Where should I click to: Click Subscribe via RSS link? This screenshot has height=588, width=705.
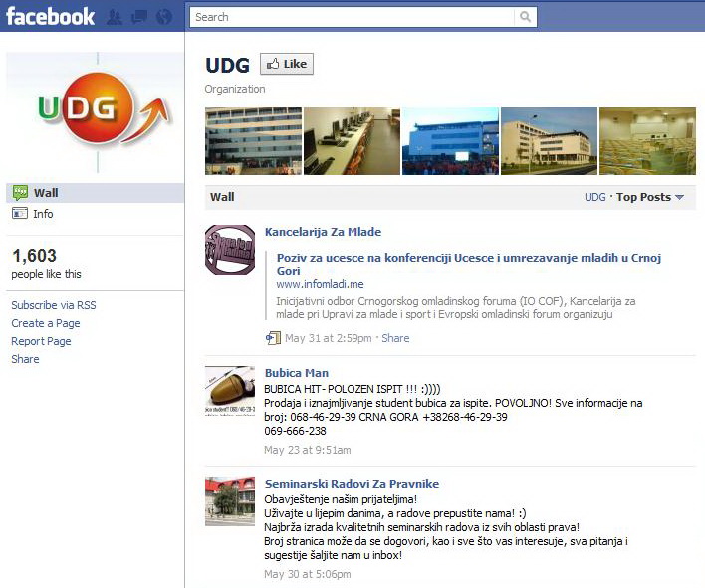pos(54,305)
